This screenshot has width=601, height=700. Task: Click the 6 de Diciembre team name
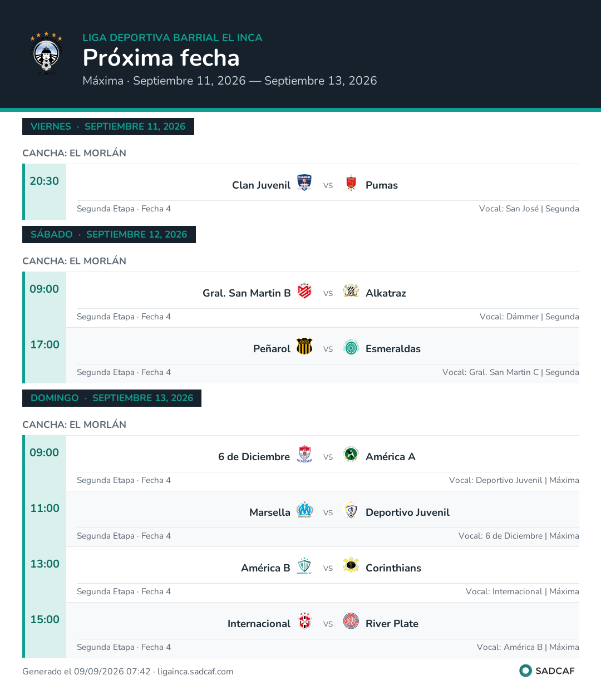tap(254, 457)
